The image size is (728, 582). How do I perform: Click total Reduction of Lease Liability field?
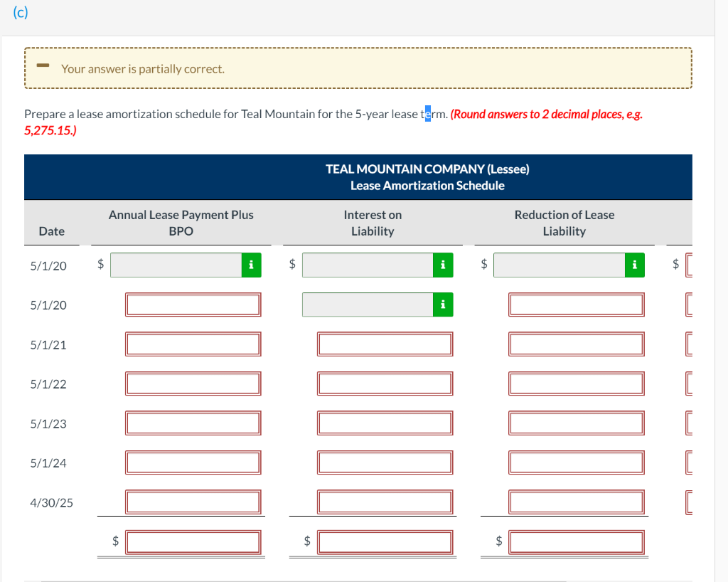pos(576,543)
